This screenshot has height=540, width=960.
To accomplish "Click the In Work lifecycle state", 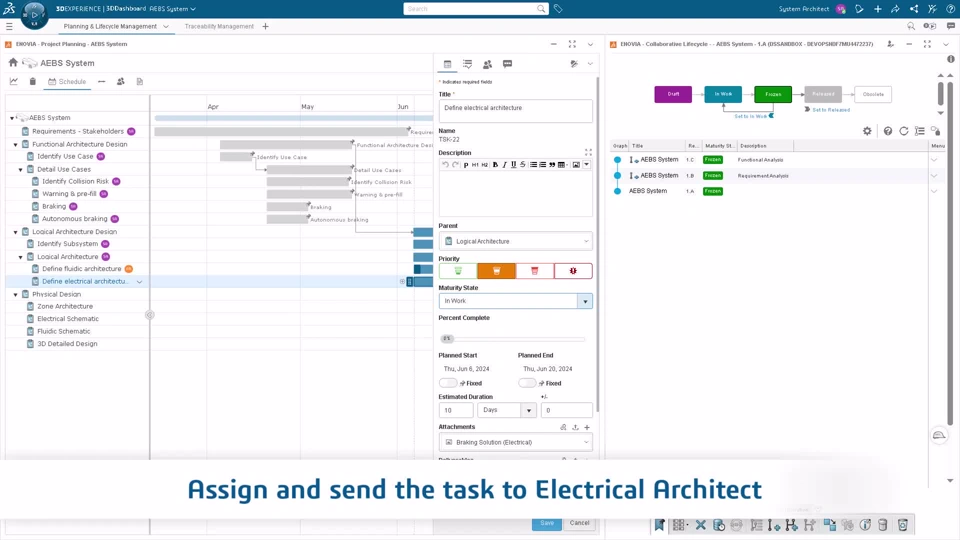I will 723,94.
